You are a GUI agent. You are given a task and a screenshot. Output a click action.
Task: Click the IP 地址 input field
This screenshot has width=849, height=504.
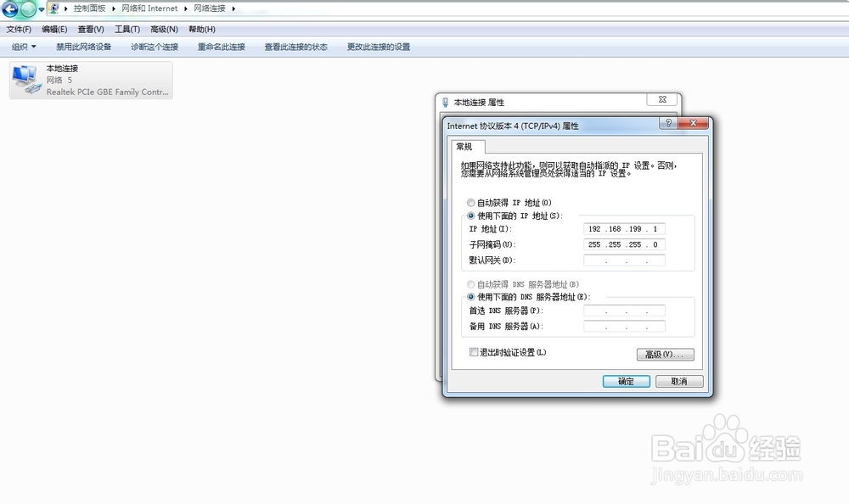(x=624, y=229)
